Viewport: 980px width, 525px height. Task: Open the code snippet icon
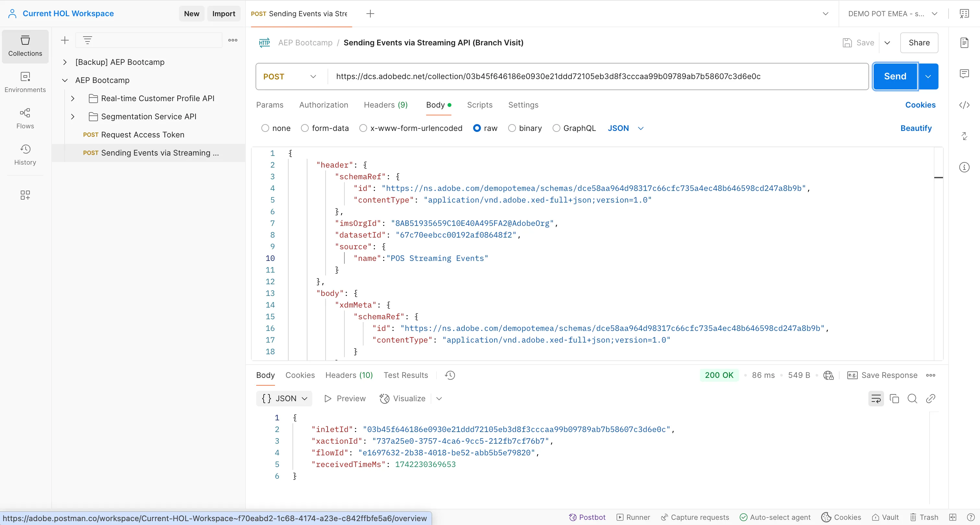[x=964, y=105]
